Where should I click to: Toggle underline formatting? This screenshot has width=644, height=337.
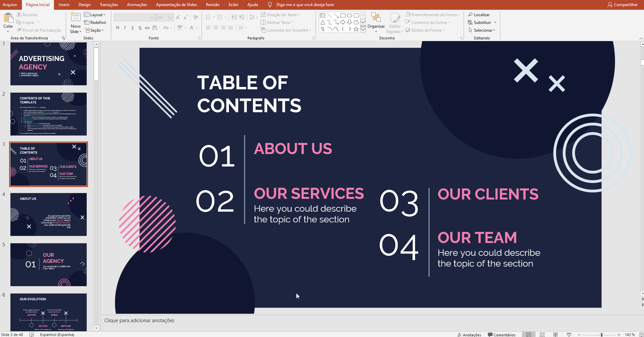[133, 28]
